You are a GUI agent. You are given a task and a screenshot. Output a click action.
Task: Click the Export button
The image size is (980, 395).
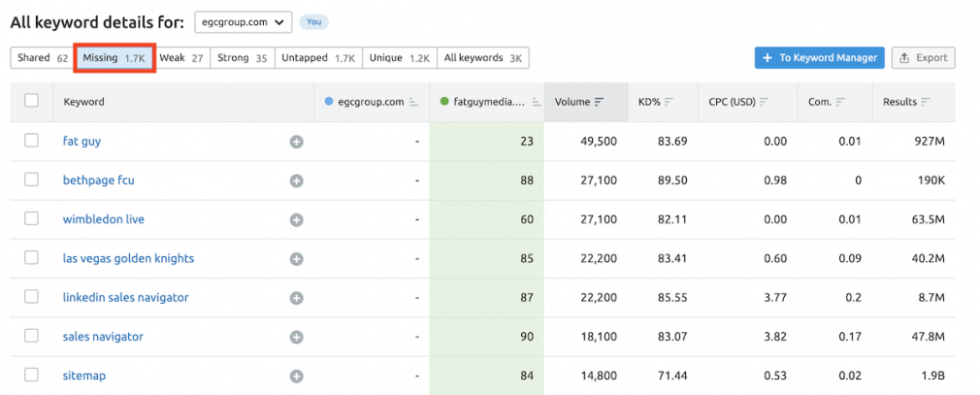click(923, 58)
